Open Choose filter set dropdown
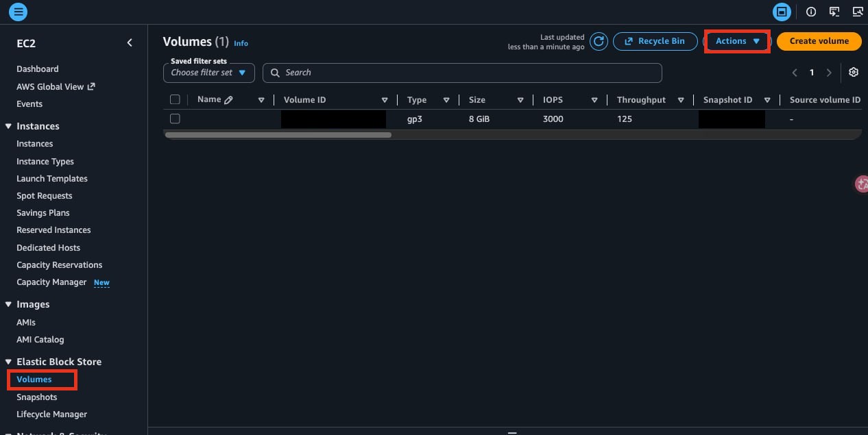868x435 pixels. click(x=209, y=73)
